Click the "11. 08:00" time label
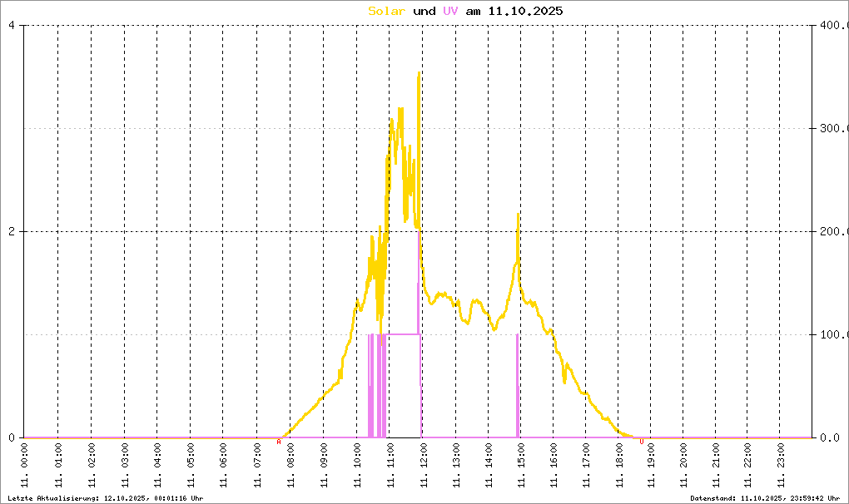This screenshot has width=849, height=504. point(290,465)
